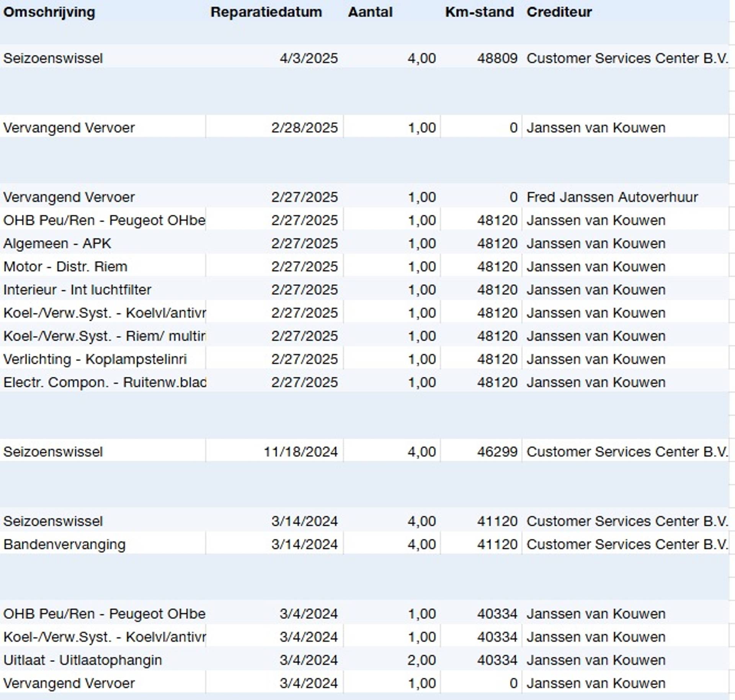Click the Interieur - Int luchtfilter cell
The width and height of the screenshot is (735, 700).
click(77, 290)
